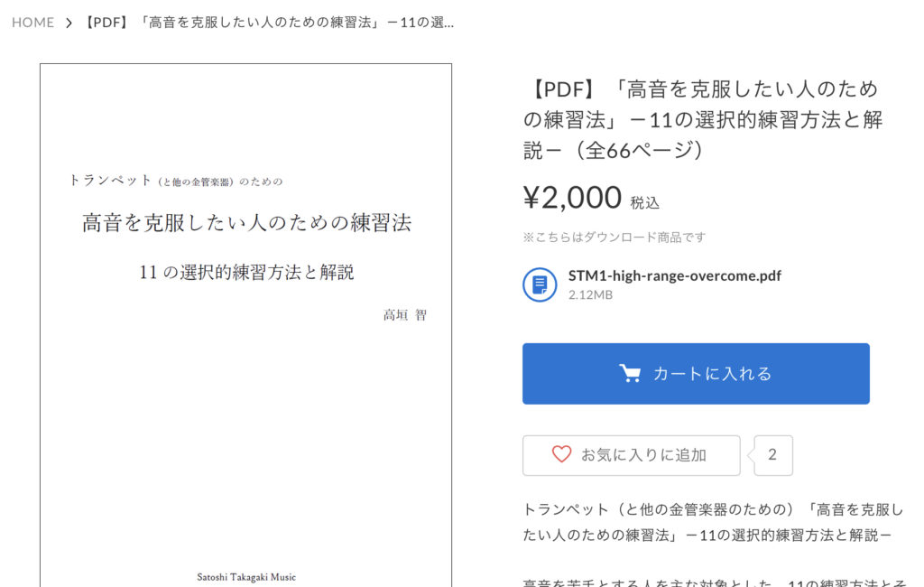Click the shopping cart icon
The height and width of the screenshot is (587, 924).
pos(630,374)
